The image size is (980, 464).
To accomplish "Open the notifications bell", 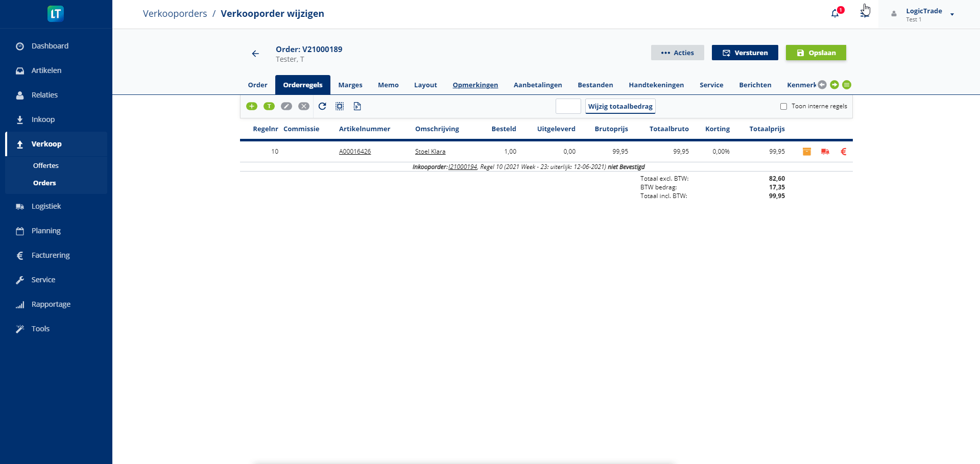I will pos(835,14).
